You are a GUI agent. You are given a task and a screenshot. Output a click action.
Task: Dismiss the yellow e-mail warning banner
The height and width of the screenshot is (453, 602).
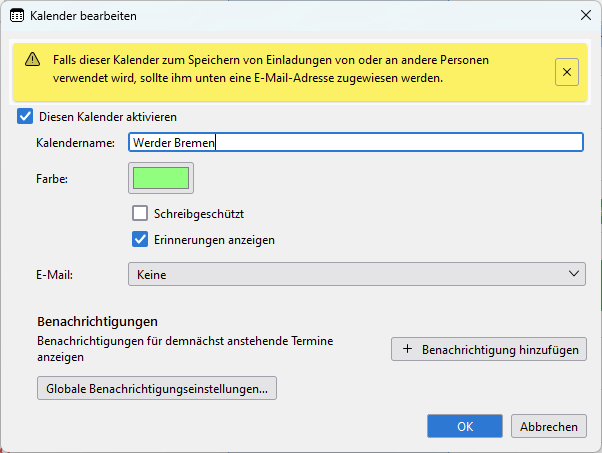(x=566, y=72)
